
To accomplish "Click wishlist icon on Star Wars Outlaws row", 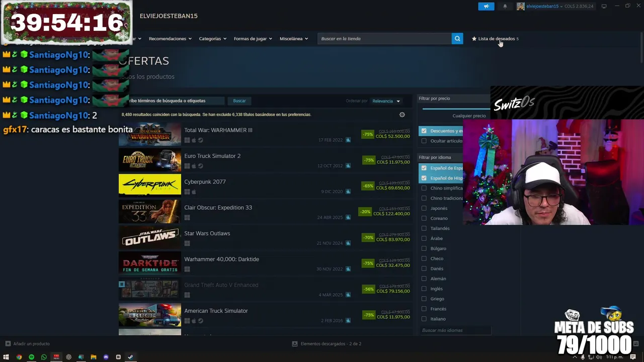I will pos(348,243).
